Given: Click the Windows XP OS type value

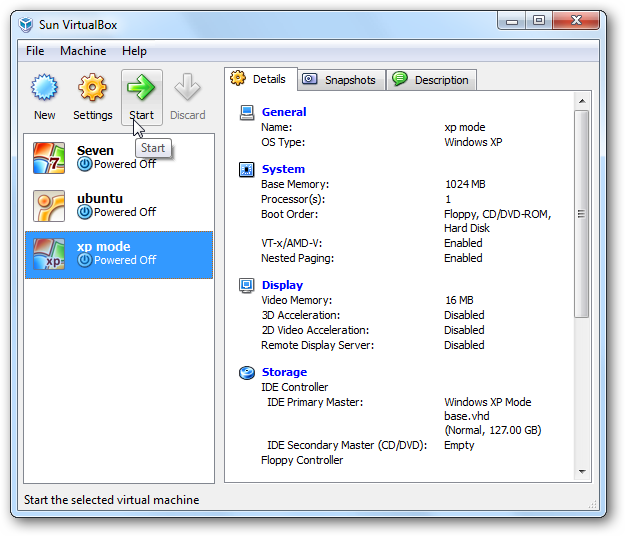Looking at the screenshot, I should (x=473, y=142).
